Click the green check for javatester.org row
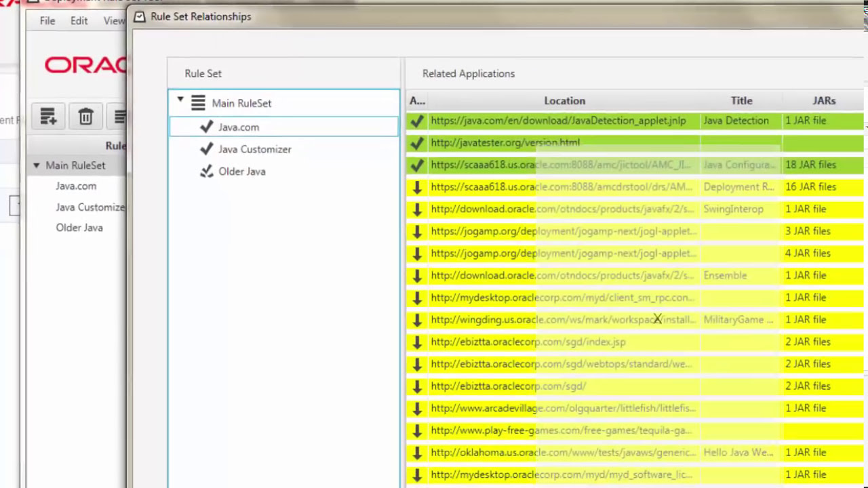The height and width of the screenshot is (488, 868). [x=417, y=143]
